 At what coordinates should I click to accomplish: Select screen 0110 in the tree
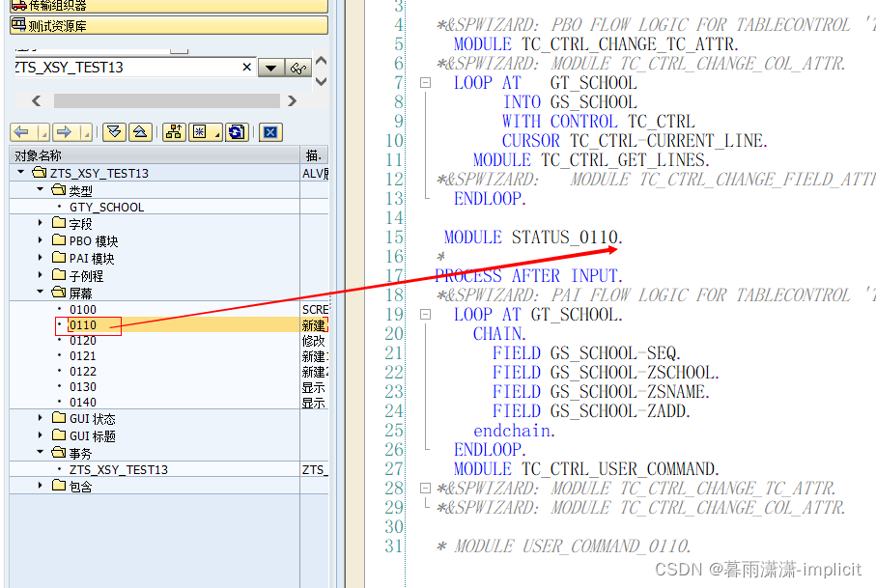click(x=83, y=325)
